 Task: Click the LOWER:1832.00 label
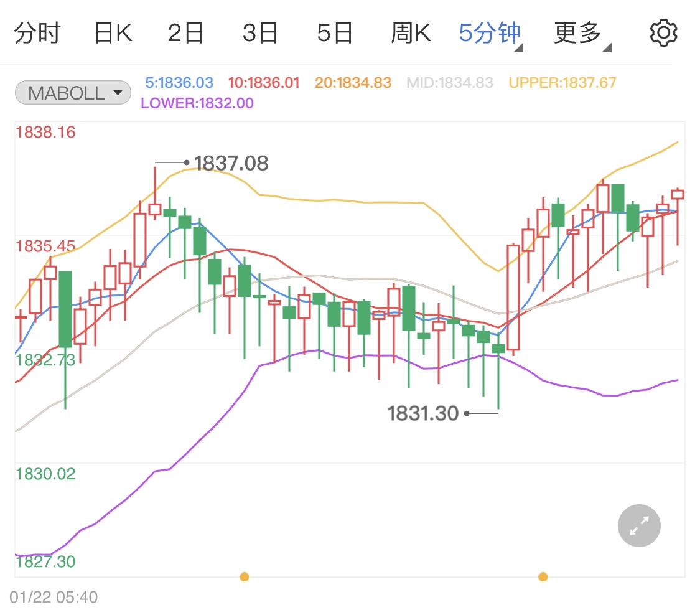coord(197,103)
